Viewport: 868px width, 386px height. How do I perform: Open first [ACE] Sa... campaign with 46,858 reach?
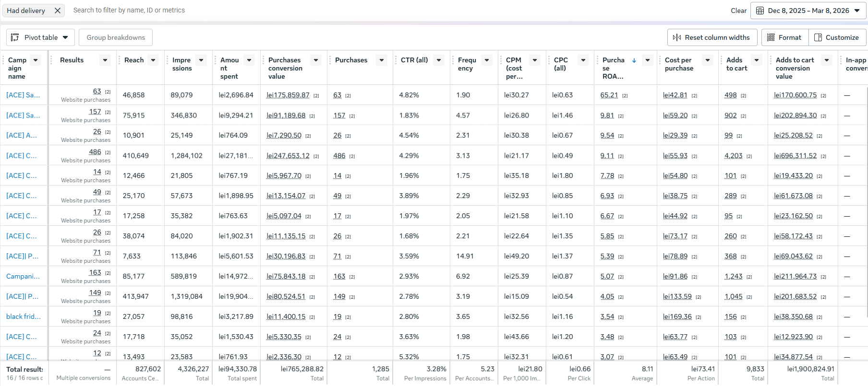[23, 95]
